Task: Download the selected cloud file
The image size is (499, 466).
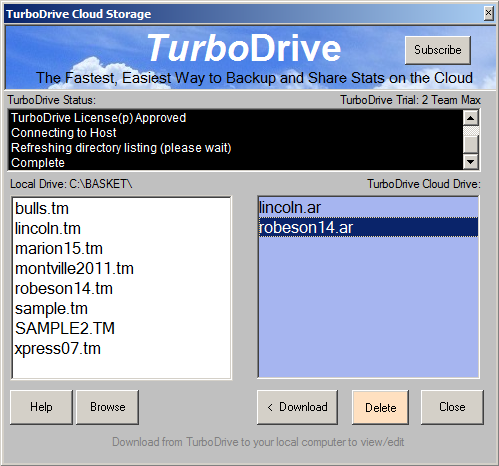Action: (297, 407)
